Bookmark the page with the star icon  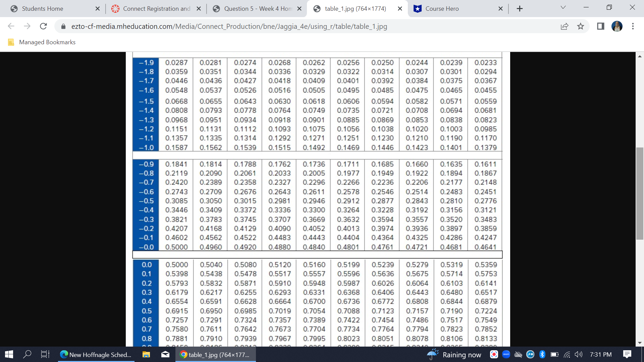[581, 26]
